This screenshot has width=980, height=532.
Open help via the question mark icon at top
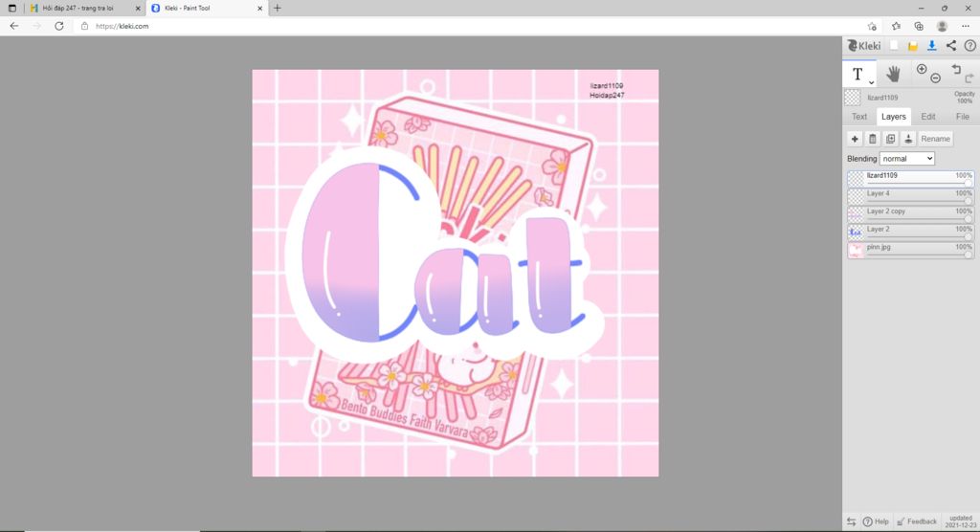click(x=970, y=46)
